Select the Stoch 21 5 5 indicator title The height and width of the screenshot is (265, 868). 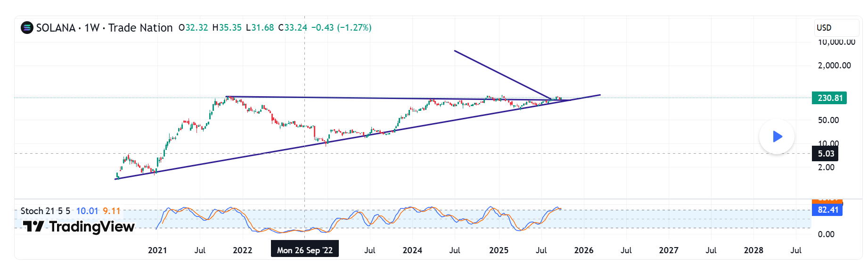point(45,211)
